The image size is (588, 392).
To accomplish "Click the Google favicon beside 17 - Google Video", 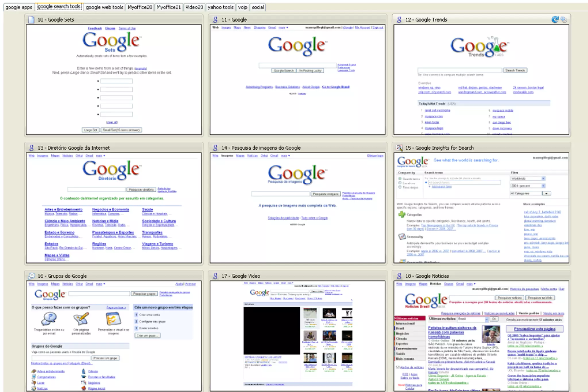I will pos(215,276).
